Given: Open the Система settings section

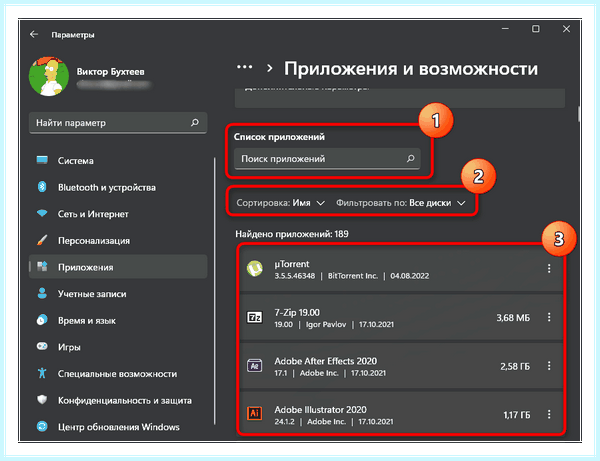Looking at the screenshot, I should point(118,161).
